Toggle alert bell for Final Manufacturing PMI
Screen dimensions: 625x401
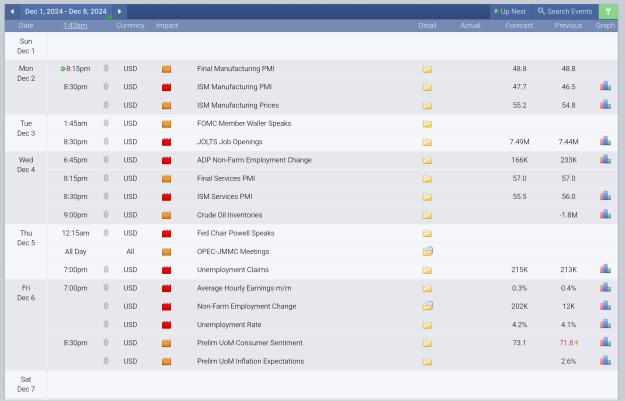tap(106, 68)
